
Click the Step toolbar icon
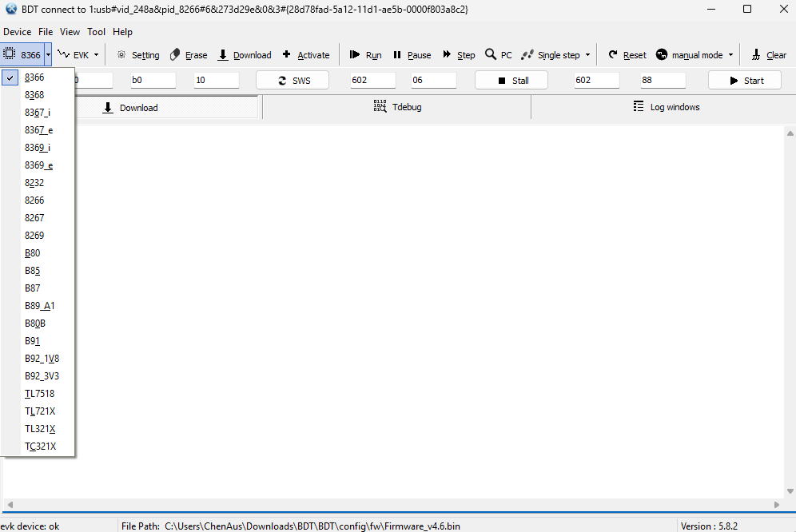point(447,55)
